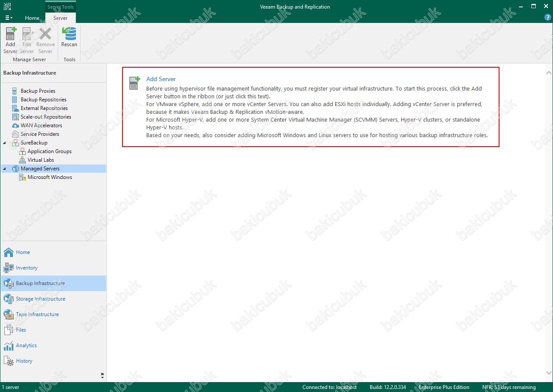The image size is (553, 392).
Task: Click the SureBackup node icon
Action: point(16,143)
